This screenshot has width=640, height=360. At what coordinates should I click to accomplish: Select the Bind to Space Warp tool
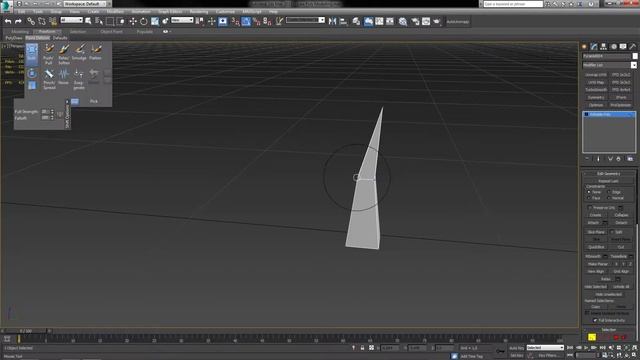[x=53, y=21]
